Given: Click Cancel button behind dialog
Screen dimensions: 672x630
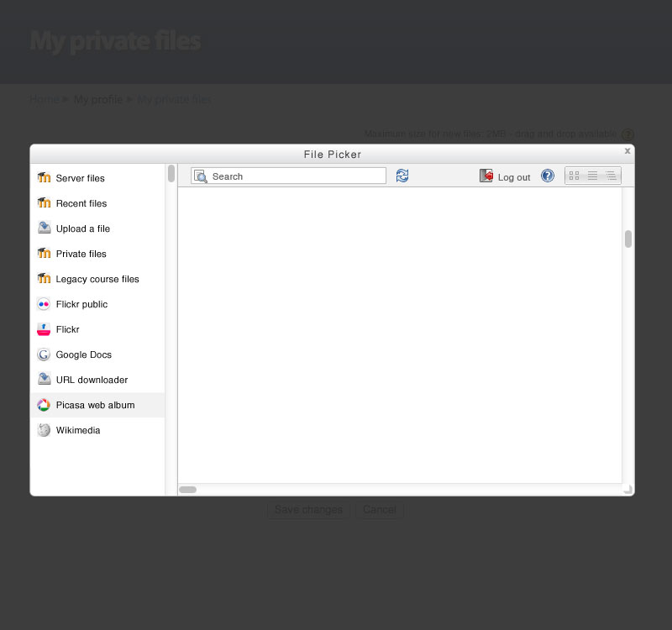Looking at the screenshot, I should (x=380, y=510).
